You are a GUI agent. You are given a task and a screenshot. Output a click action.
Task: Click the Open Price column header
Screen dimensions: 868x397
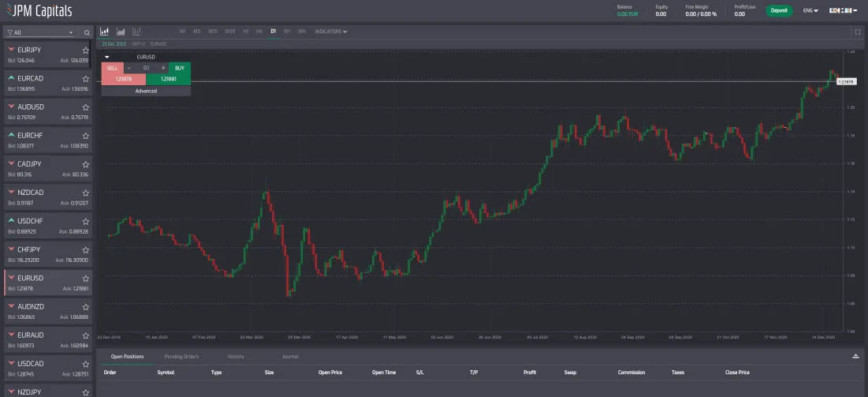click(x=330, y=373)
